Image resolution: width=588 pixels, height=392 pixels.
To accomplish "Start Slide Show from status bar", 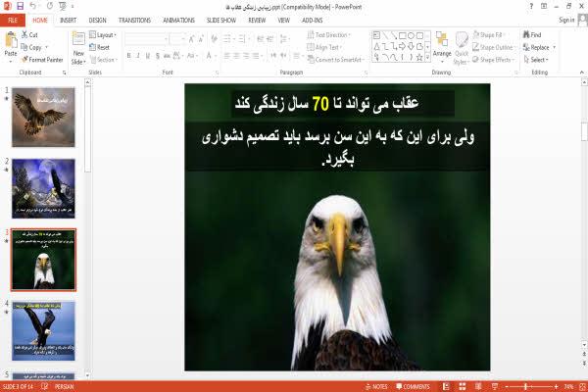I will pos(495,386).
